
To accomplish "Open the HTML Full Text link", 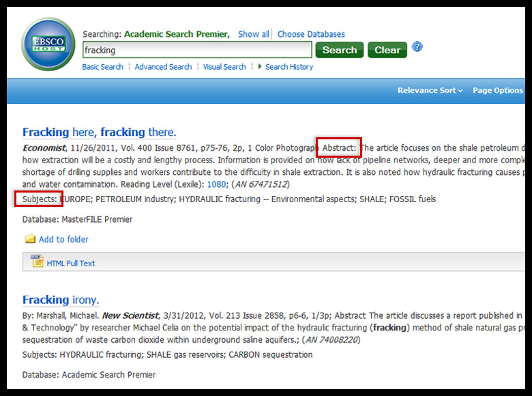I will 71,263.
